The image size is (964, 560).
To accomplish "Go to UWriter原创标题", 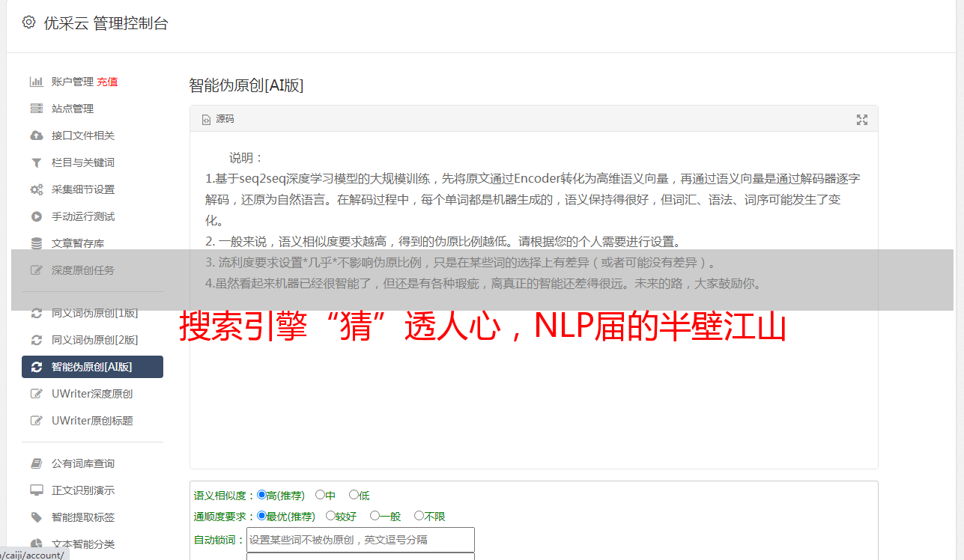I will pyautogui.click(x=92, y=421).
